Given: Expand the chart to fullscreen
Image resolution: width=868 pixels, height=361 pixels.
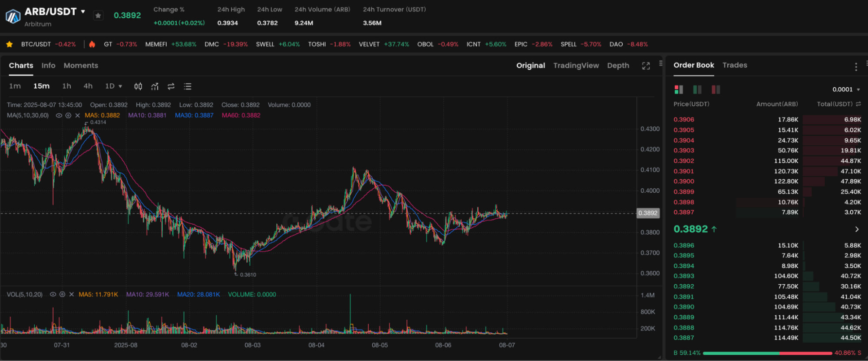Looking at the screenshot, I should pyautogui.click(x=646, y=66).
